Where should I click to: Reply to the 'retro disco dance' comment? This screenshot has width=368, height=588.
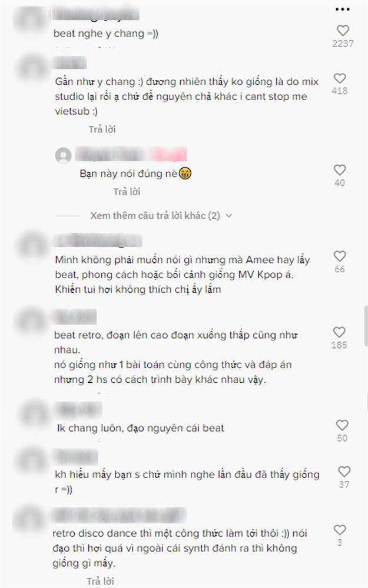coord(100,582)
